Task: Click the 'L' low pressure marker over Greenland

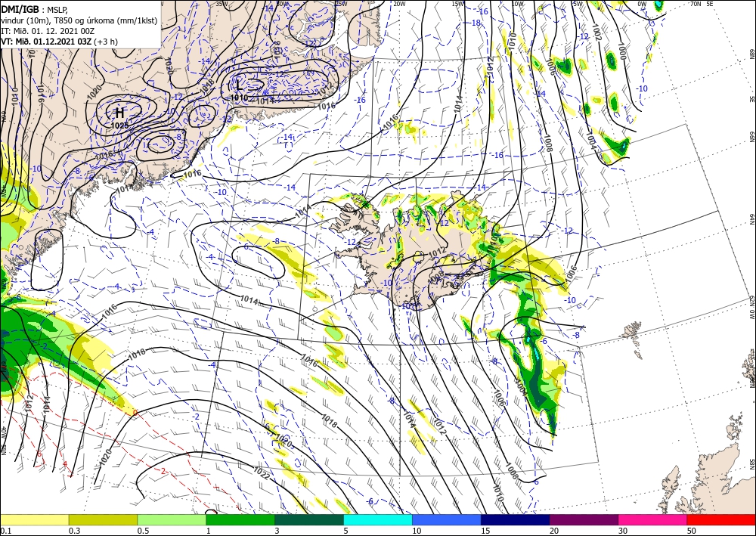Action: pyautogui.click(x=239, y=85)
